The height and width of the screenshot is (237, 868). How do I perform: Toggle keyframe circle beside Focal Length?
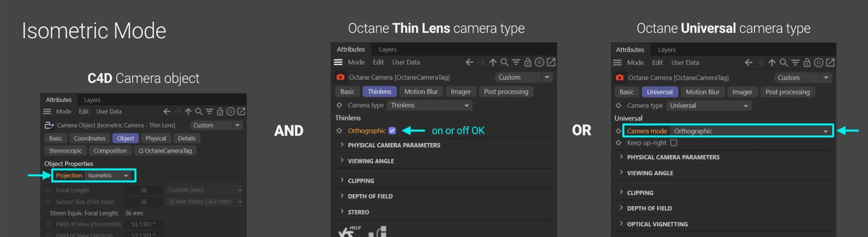[x=48, y=190]
